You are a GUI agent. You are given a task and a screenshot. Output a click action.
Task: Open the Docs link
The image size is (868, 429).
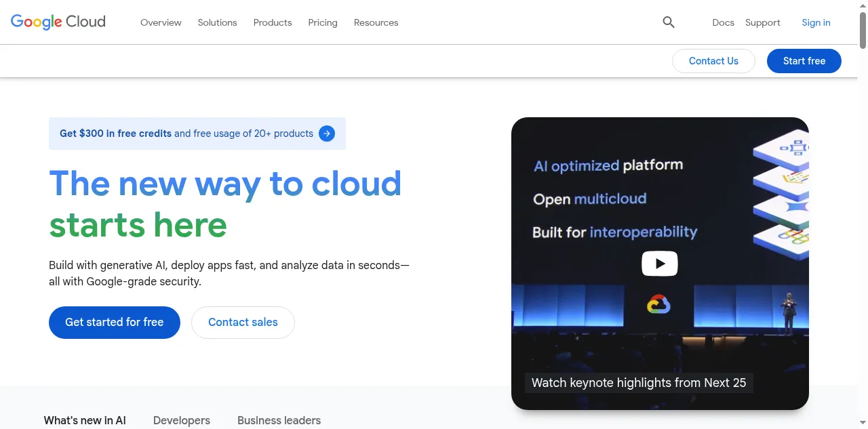(x=723, y=22)
